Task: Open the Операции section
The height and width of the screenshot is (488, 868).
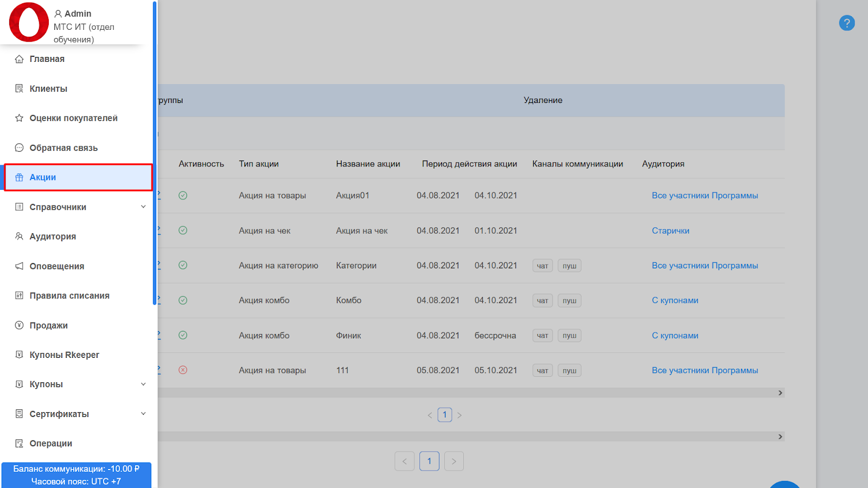Action: click(x=50, y=444)
